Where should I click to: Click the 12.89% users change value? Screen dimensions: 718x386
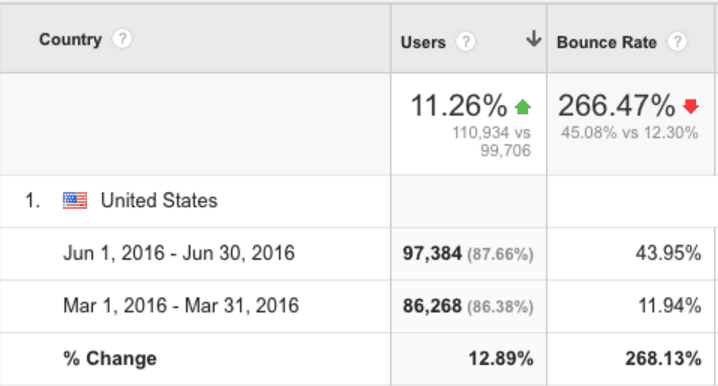tap(501, 359)
